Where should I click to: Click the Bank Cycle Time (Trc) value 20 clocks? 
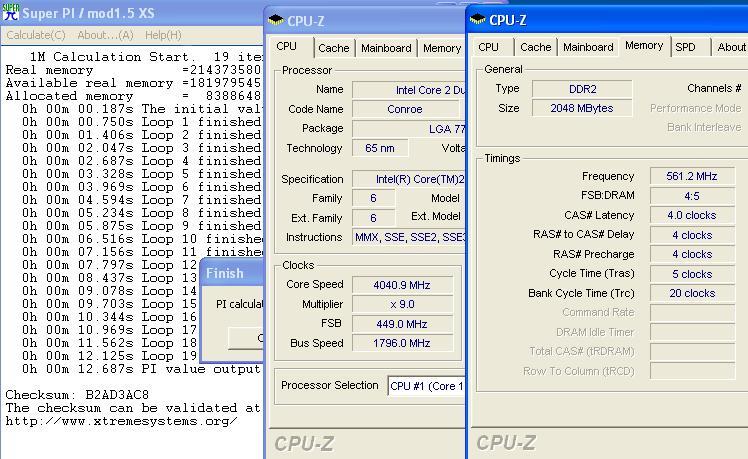click(692, 293)
